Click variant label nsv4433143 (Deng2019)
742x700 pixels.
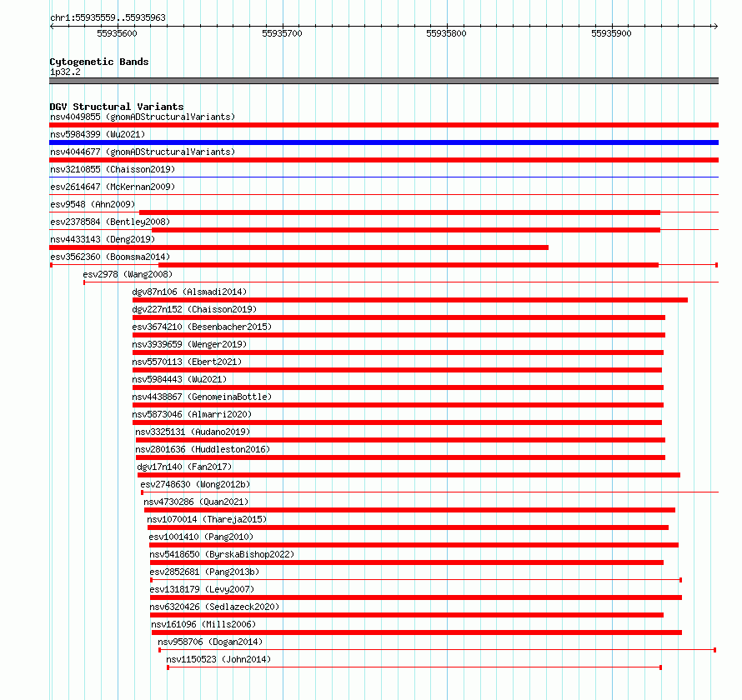[103, 239]
